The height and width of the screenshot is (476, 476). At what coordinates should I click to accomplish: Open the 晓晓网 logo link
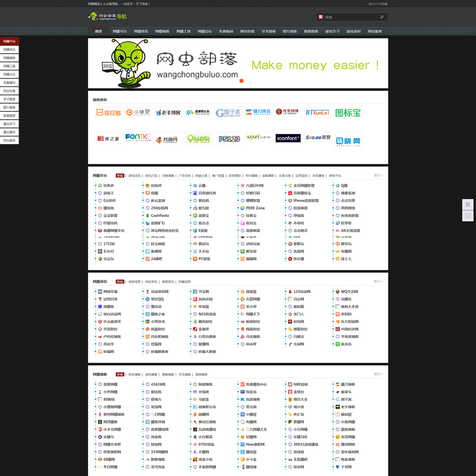[x=348, y=141]
